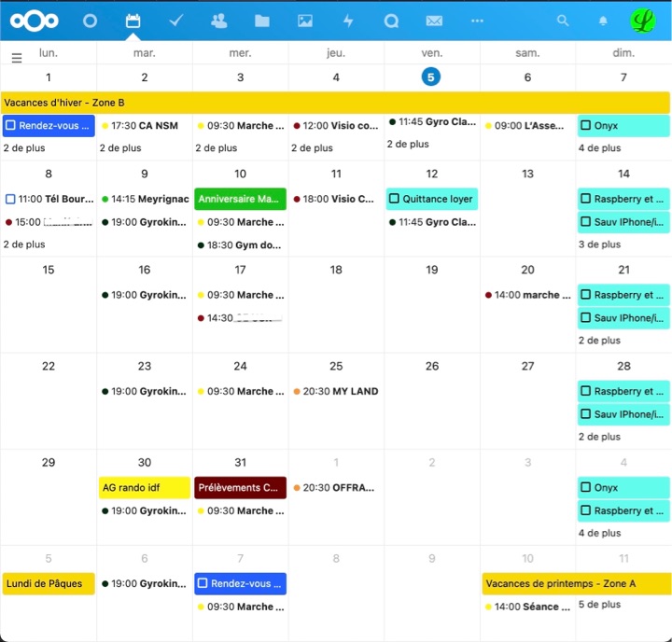Open the Nextcloud logo home link

coord(35,21)
